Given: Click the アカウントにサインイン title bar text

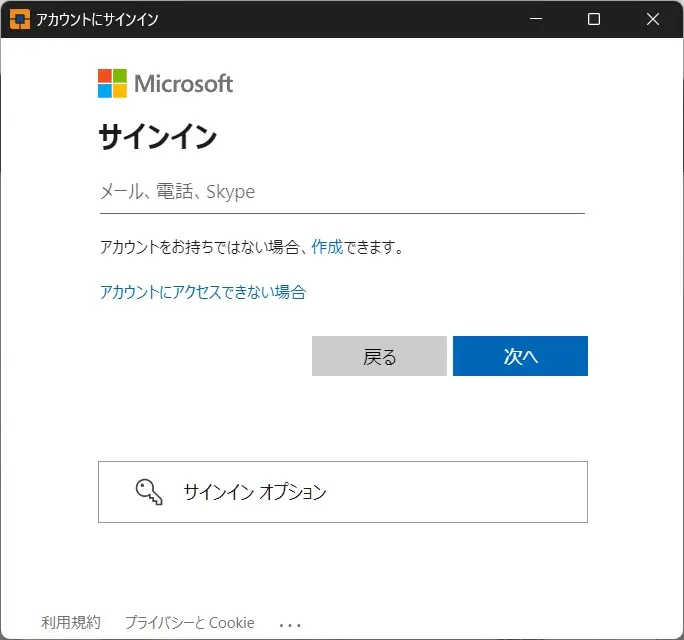Looking at the screenshot, I should [97, 19].
